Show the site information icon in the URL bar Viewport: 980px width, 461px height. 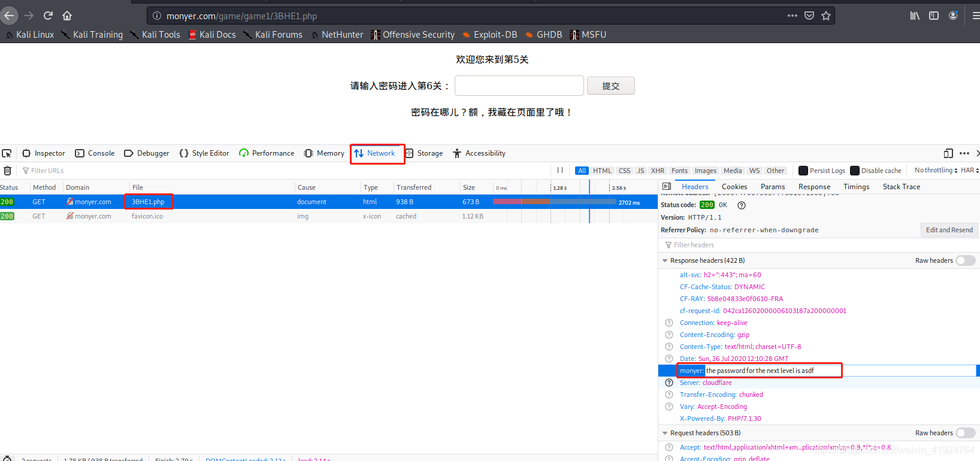[x=157, y=16]
